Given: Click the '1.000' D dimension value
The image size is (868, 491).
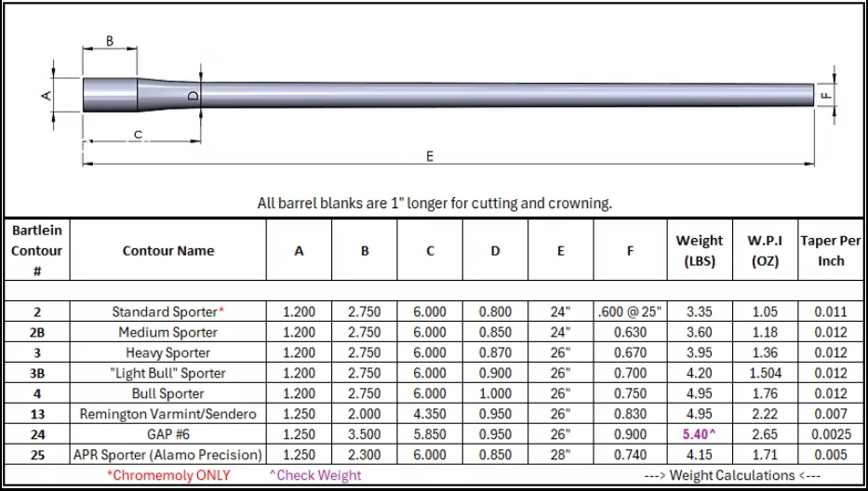Looking at the screenshot, I should 495,393.
